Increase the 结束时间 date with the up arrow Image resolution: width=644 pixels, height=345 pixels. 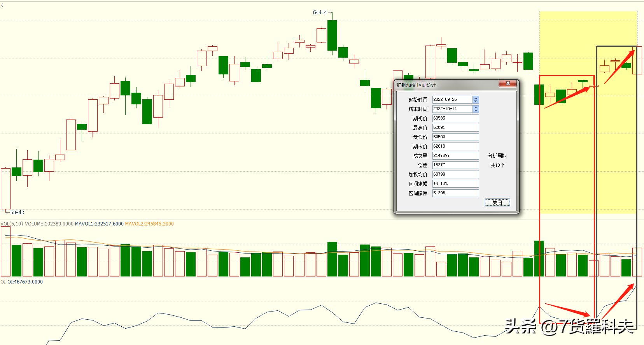pos(476,107)
